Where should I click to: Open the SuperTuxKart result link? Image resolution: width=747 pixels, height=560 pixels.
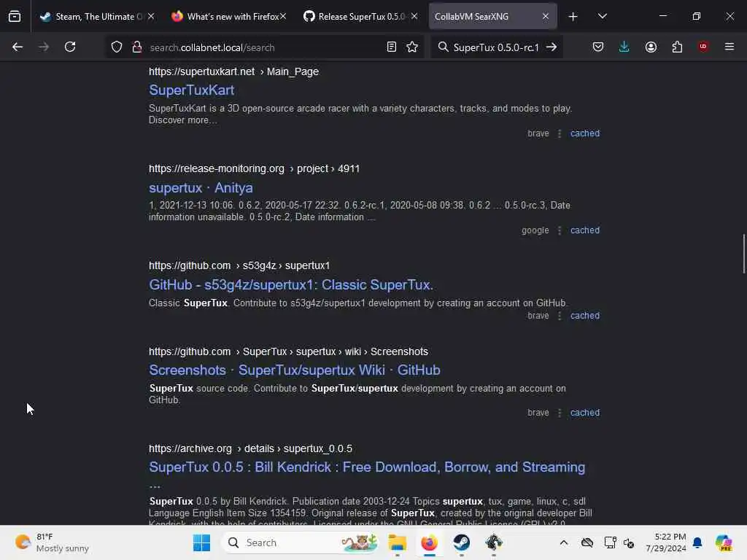pos(192,90)
